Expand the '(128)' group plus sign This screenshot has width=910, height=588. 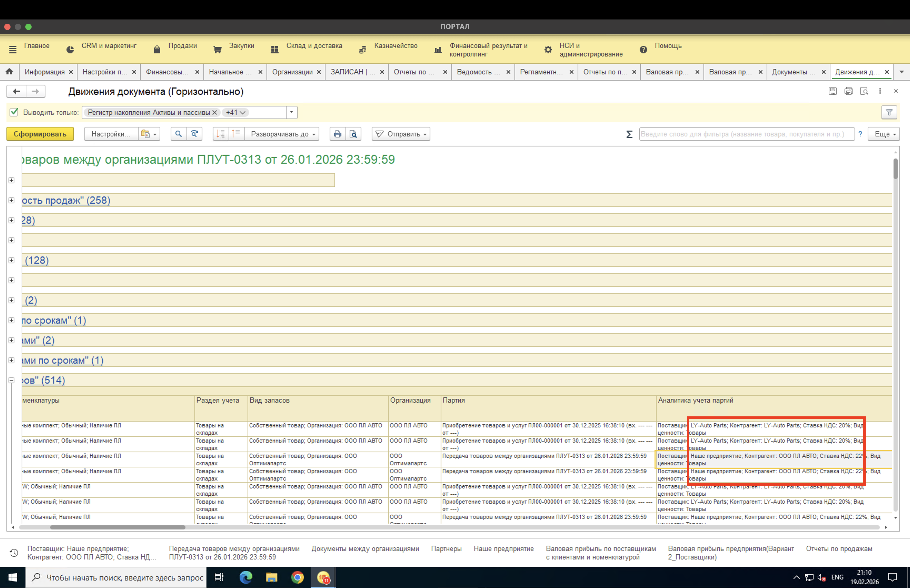tap(12, 260)
